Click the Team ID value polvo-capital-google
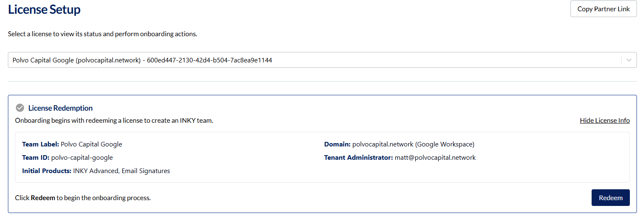 click(x=82, y=158)
